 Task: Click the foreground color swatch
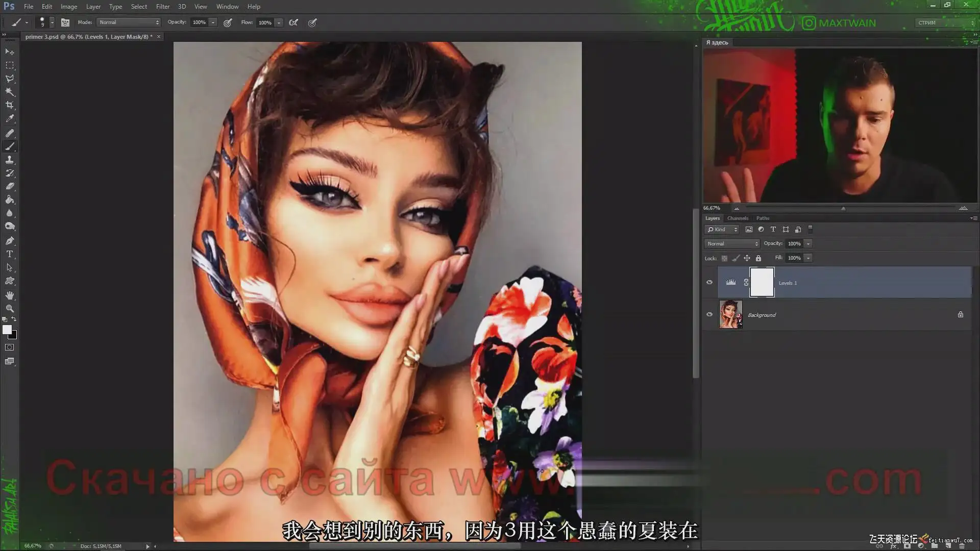(7, 330)
